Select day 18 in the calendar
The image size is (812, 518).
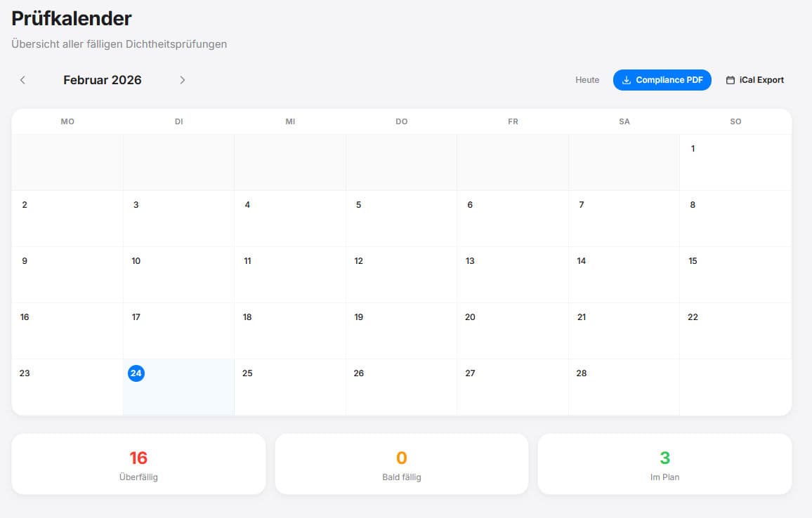290,331
